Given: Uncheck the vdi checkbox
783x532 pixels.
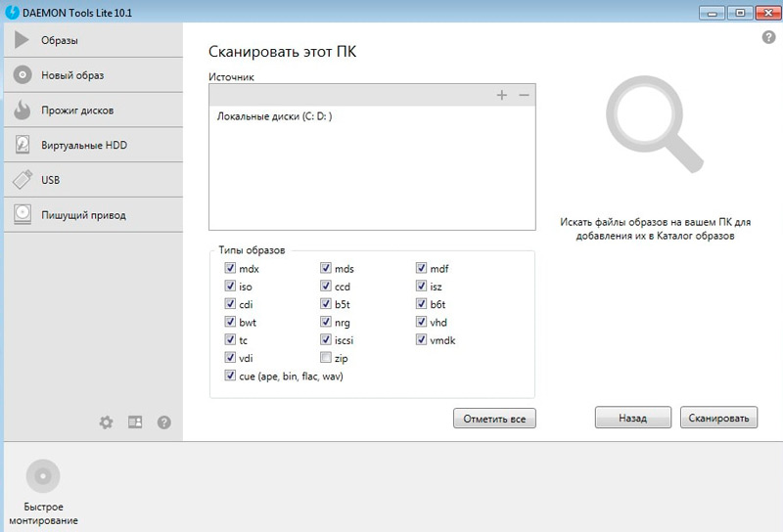Looking at the screenshot, I should tap(230, 357).
